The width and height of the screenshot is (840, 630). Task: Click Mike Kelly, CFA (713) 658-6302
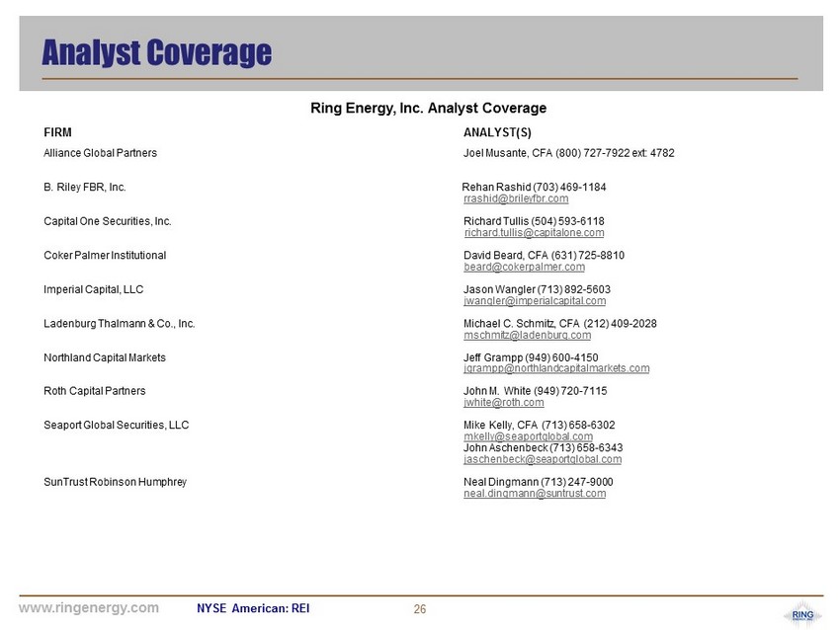[540, 425]
